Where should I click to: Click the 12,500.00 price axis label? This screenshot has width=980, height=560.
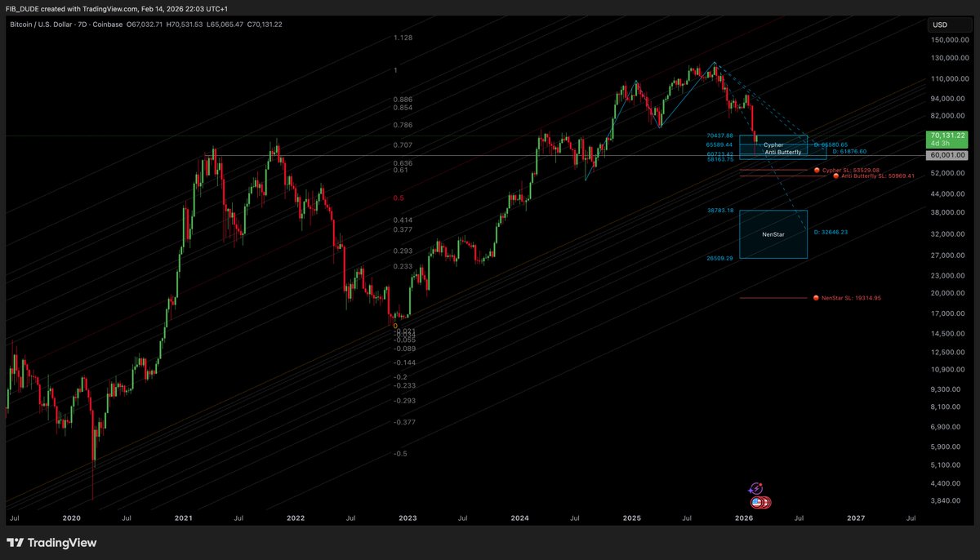click(948, 352)
